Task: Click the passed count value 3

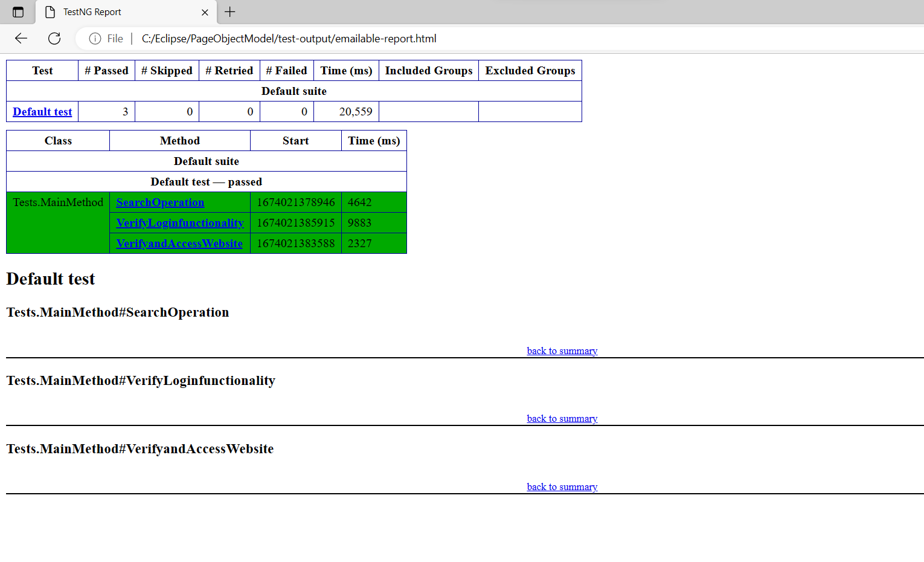Action: (125, 112)
